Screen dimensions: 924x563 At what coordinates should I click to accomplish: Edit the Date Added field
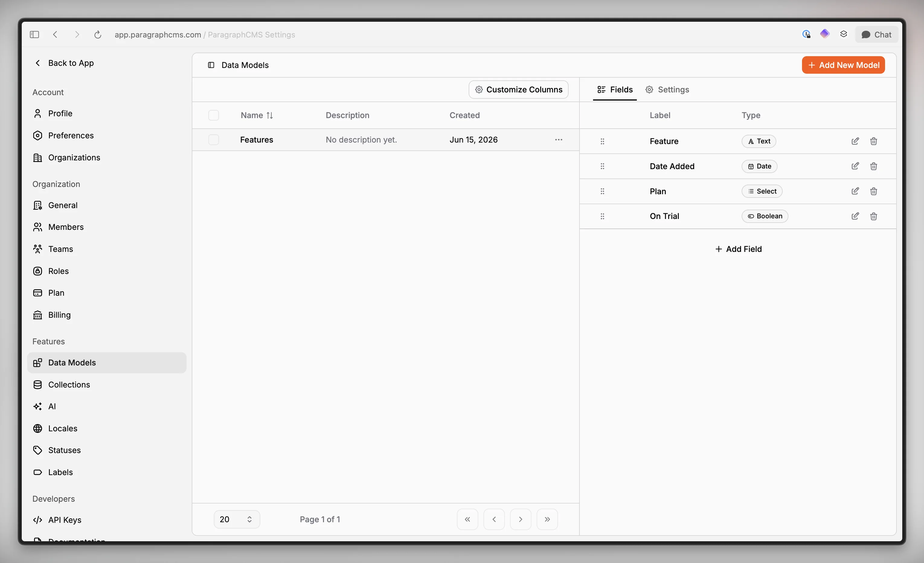[855, 166]
